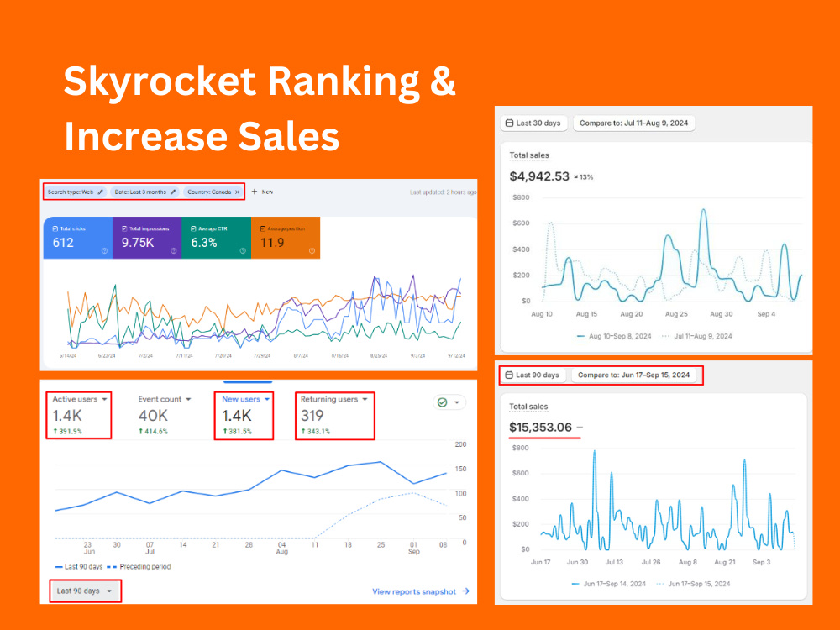Screen dimensions: 840x630
Task: Click the green check status icon in Analytics card
Action: (443, 402)
